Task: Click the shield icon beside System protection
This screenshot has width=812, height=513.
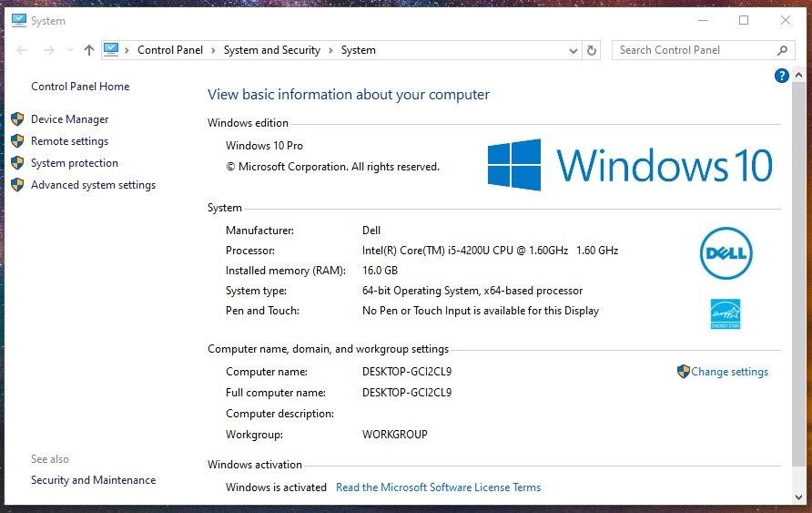Action: tap(17, 163)
